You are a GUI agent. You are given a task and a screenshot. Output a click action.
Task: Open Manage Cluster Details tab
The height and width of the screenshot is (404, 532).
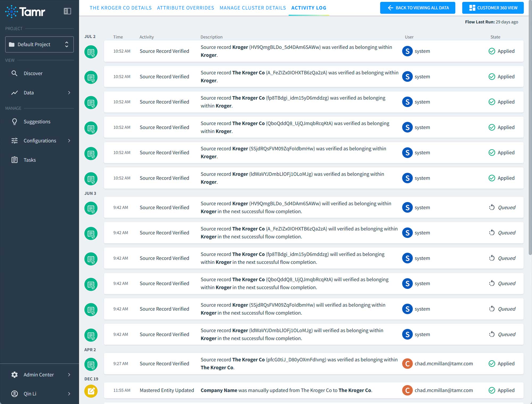(253, 8)
